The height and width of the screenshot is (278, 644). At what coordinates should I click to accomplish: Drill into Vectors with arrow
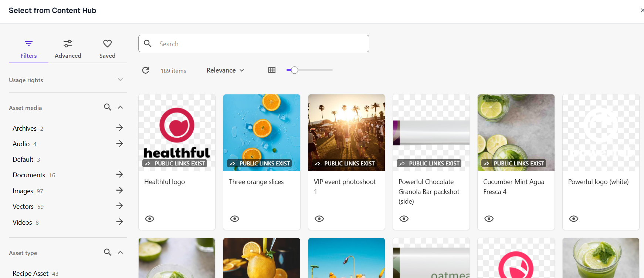click(119, 206)
